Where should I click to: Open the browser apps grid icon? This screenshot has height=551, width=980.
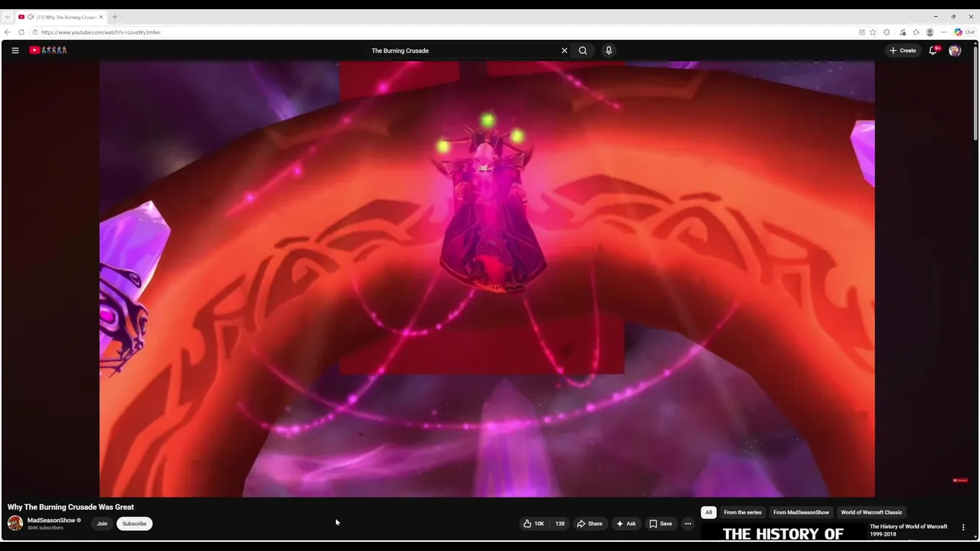pyautogui.click(x=861, y=32)
